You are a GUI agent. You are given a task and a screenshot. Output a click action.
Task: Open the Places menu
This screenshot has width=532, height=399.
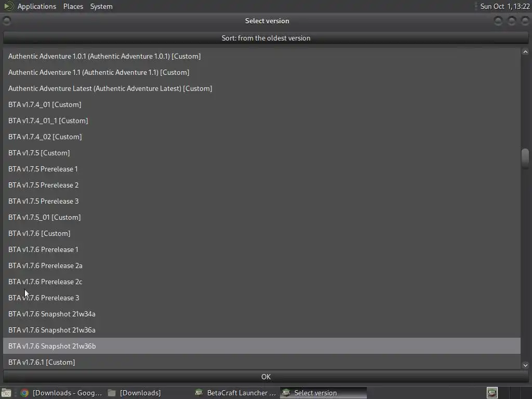tap(73, 6)
